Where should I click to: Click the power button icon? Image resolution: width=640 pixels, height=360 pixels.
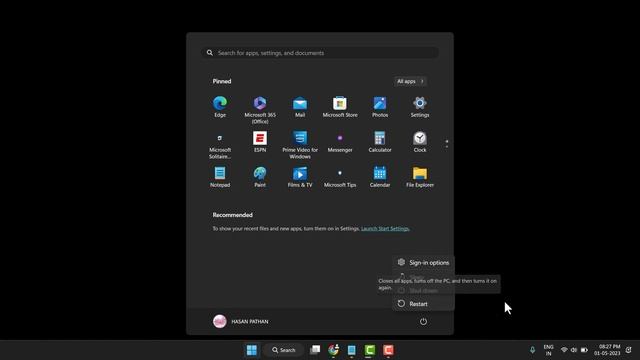click(x=423, y=322)
